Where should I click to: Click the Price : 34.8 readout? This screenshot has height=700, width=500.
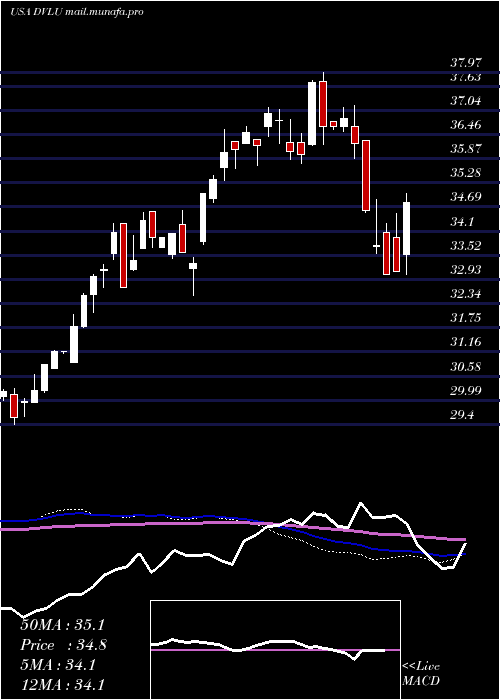tap(63, 645)
